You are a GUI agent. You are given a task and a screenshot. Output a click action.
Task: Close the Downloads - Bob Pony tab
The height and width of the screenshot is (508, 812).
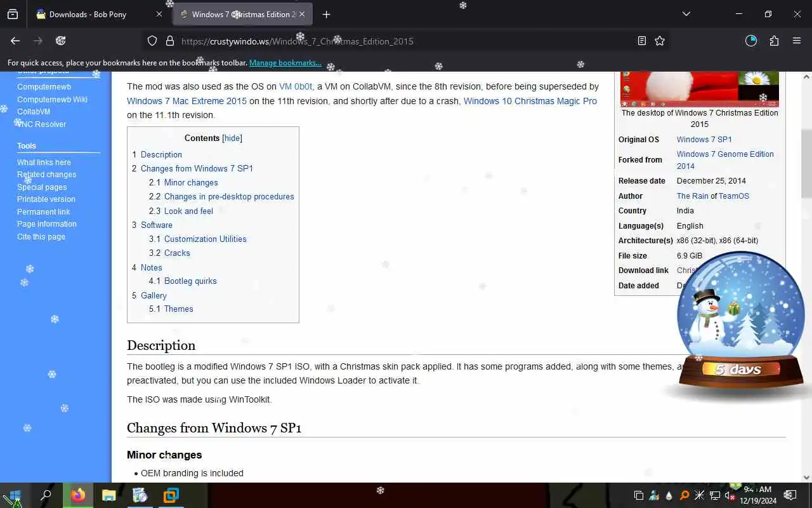coord(159,14)
